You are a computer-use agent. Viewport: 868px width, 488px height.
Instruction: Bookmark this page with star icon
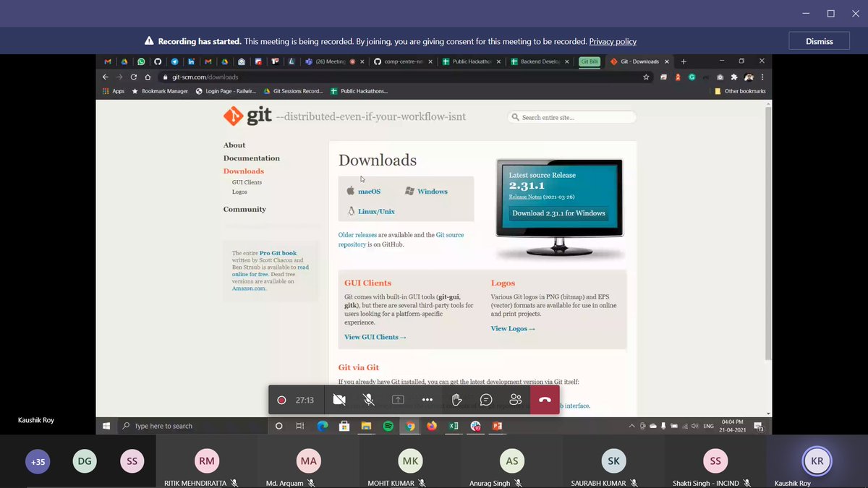coord(646,77)
